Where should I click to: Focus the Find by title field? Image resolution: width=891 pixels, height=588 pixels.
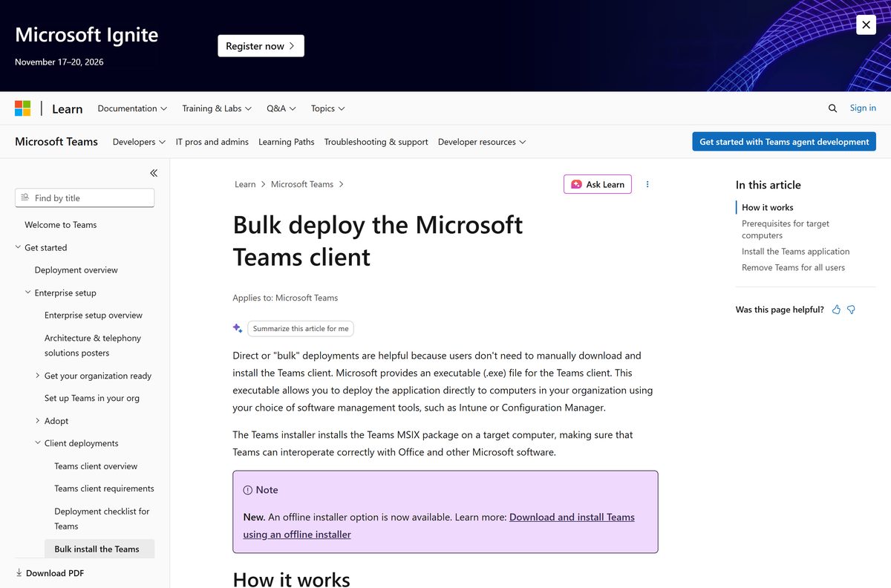85,197
